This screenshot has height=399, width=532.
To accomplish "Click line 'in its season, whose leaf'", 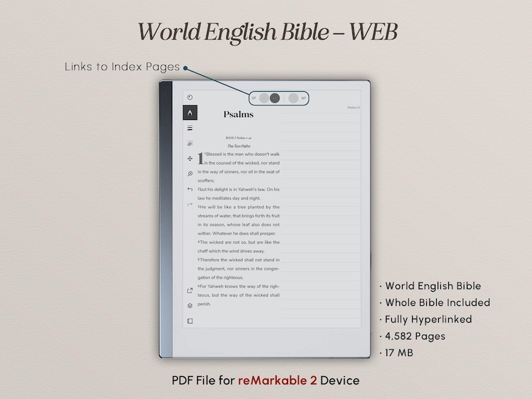I will (x=239, y=225).
